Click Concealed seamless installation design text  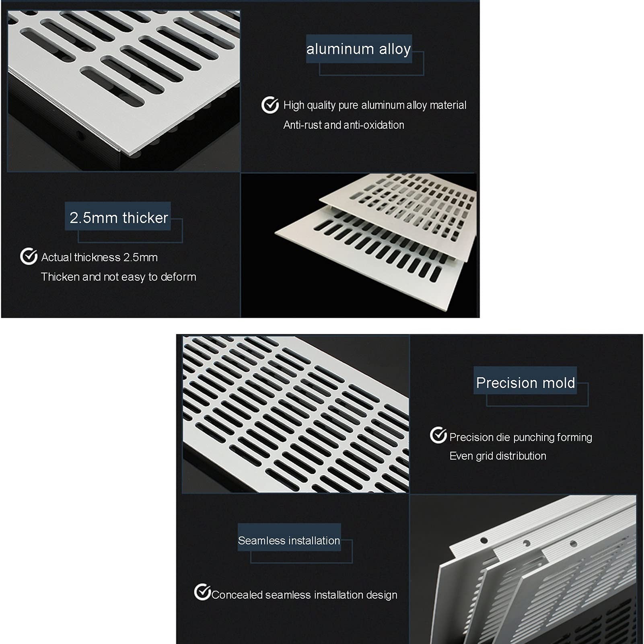point(304,595)
